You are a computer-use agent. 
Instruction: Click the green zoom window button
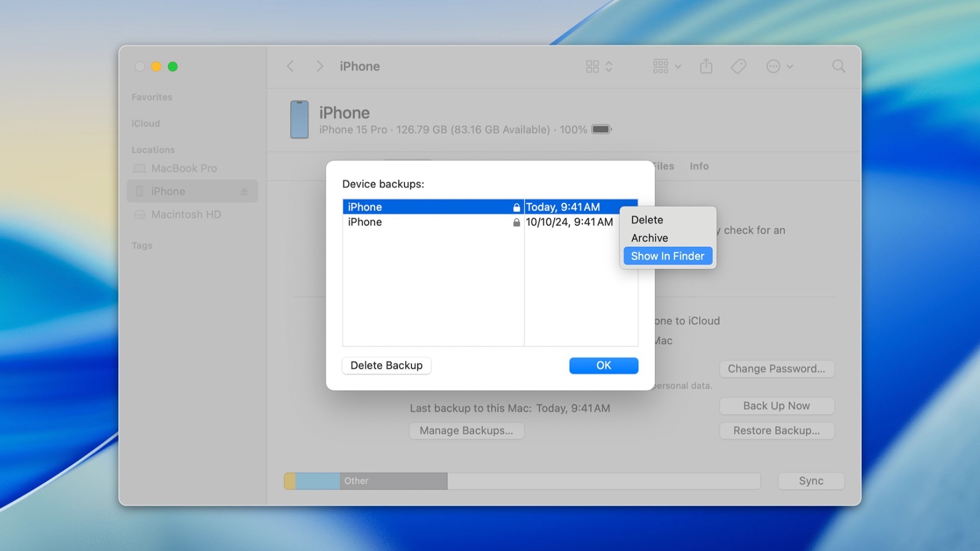(x=173, y=66)
